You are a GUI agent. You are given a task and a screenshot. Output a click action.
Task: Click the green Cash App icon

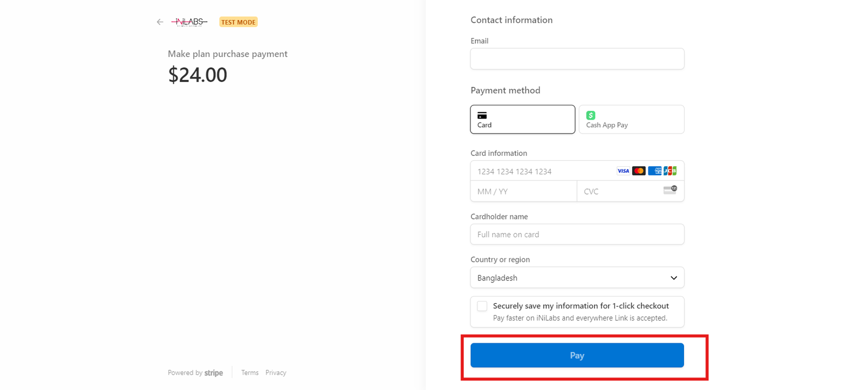point(591,115)
